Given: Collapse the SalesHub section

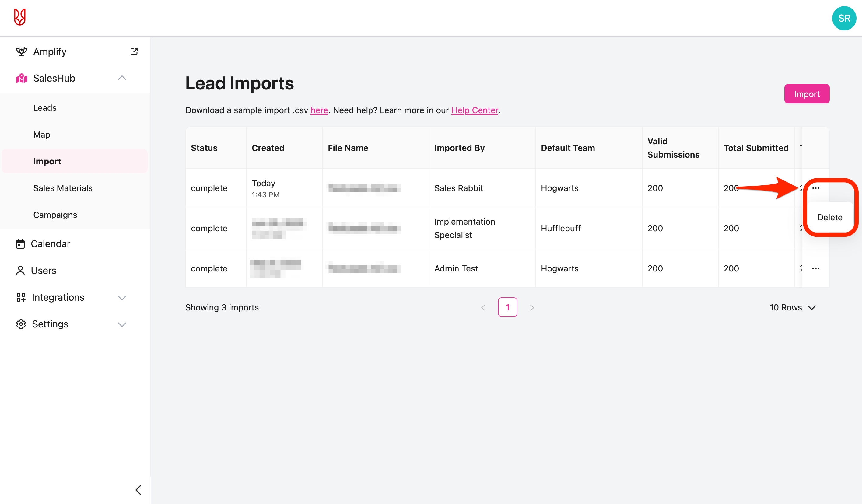Looking at the screenshot, I should pyautogui.click(x=122, y=78).
